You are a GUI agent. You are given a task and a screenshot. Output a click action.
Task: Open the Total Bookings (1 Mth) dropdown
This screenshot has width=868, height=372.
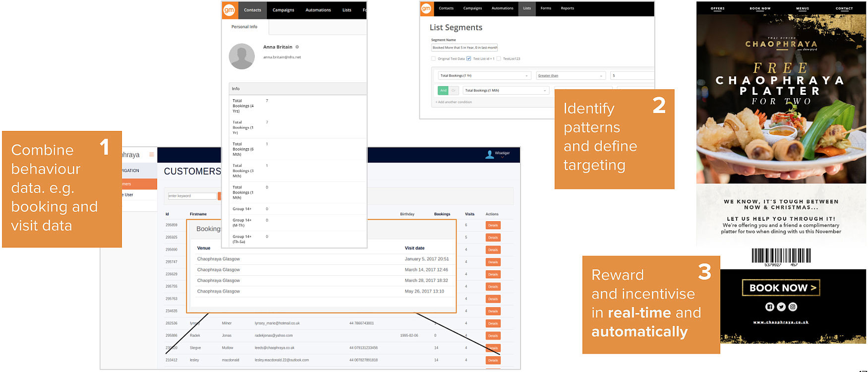pos(506,91)
